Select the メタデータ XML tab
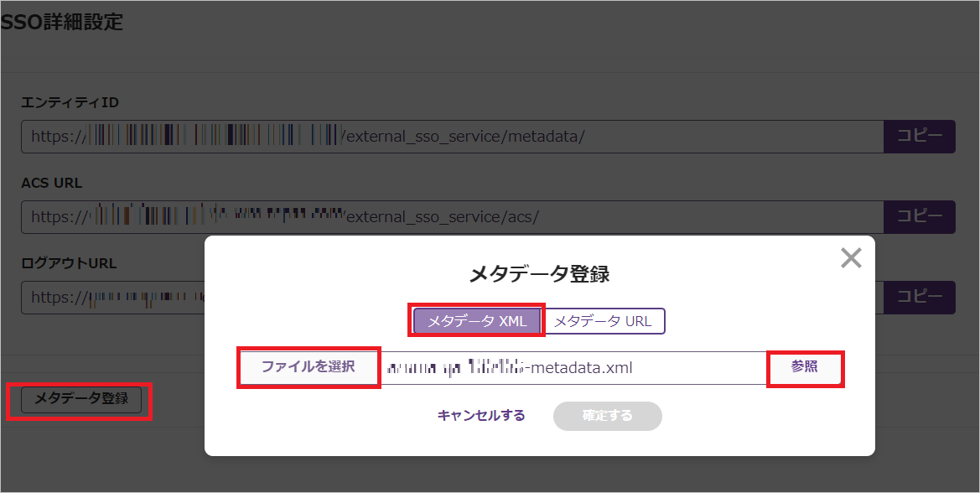 (x=477, y=321)
